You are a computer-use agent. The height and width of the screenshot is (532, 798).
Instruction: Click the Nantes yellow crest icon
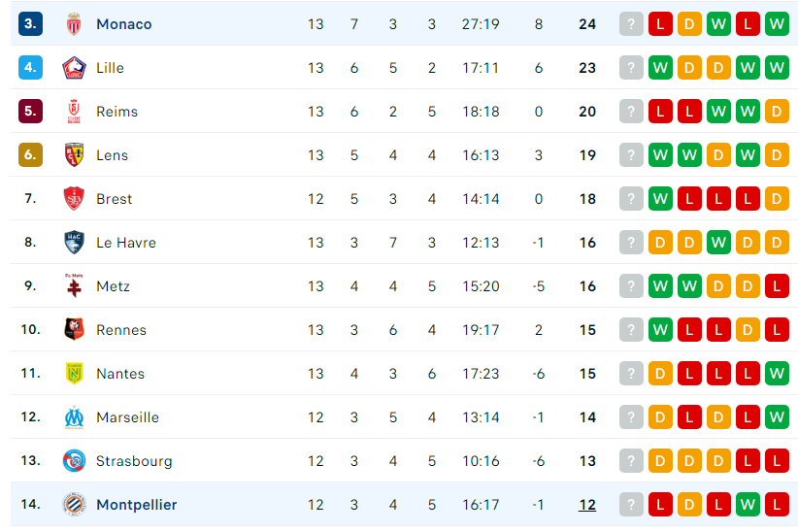coord(74,373)
